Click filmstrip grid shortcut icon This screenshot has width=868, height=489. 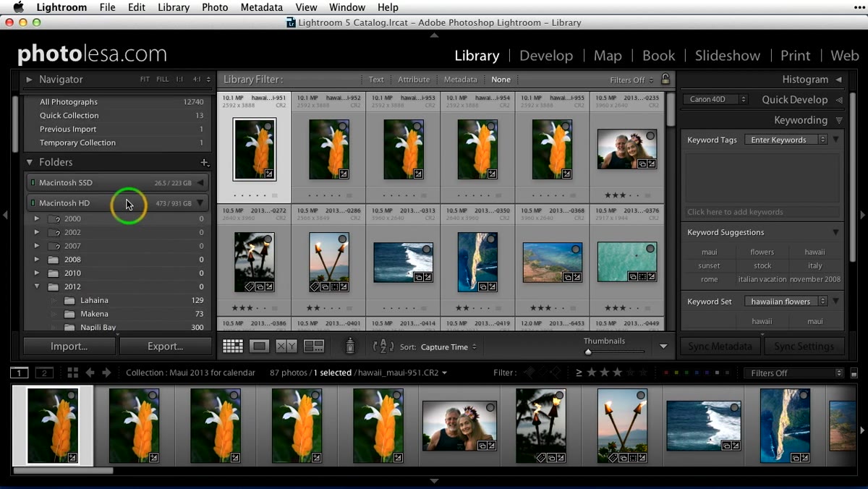click(x=72, y=373)
